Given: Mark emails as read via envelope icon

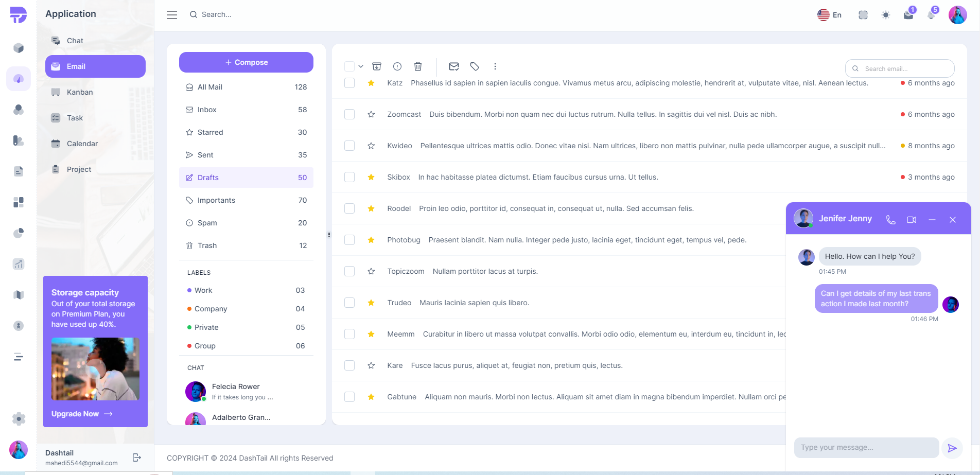Looking at the screenshot, I should [453, 66].
